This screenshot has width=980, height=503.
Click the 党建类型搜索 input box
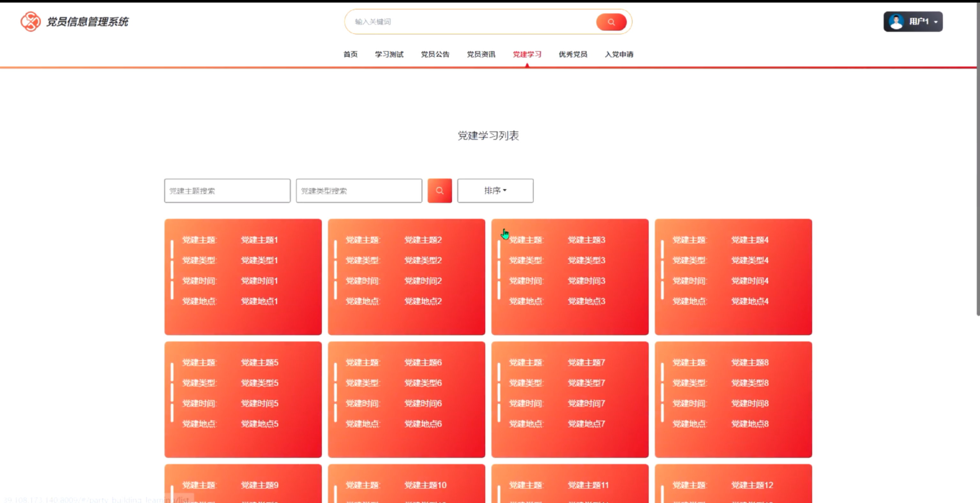[359, 191]
